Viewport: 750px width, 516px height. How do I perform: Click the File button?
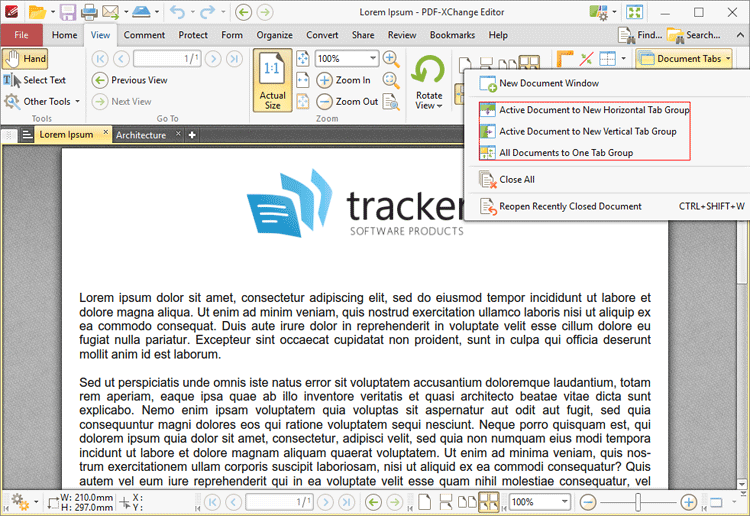21,35
